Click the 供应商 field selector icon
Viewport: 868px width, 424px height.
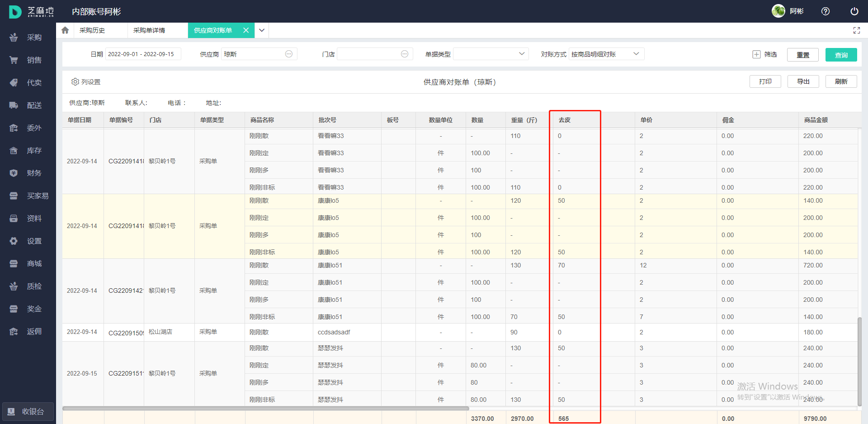click(x=289, y=54)
